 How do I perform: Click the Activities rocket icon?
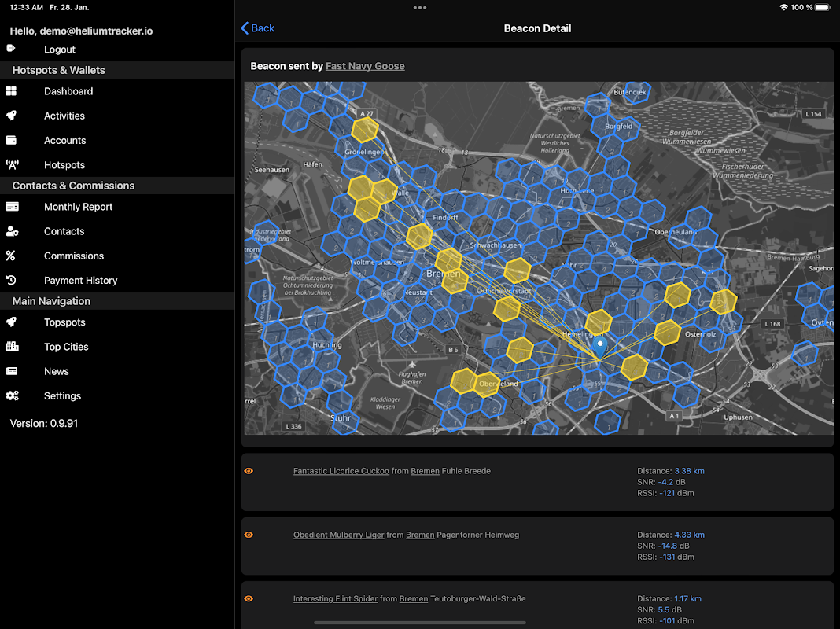click(11, 116)
